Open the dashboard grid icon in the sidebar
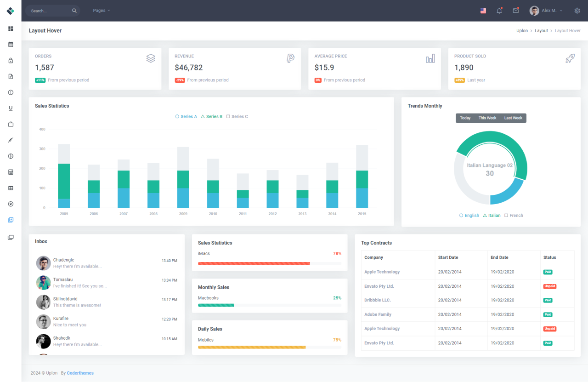This screenshot has height=382, width=588. pyautogui.click(x=11, y=29)
